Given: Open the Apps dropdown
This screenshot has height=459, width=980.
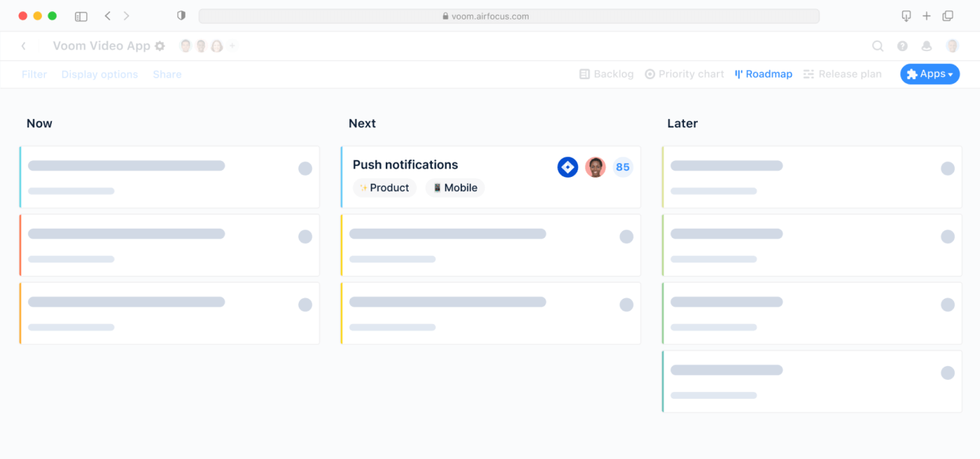Looking at the screenshot, I should 930,73.
